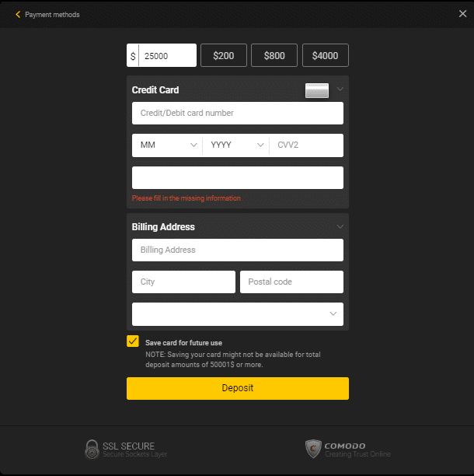Screen dimensions: 474x476
Task: Click the credit card image icon
Action: coord(317,90)
